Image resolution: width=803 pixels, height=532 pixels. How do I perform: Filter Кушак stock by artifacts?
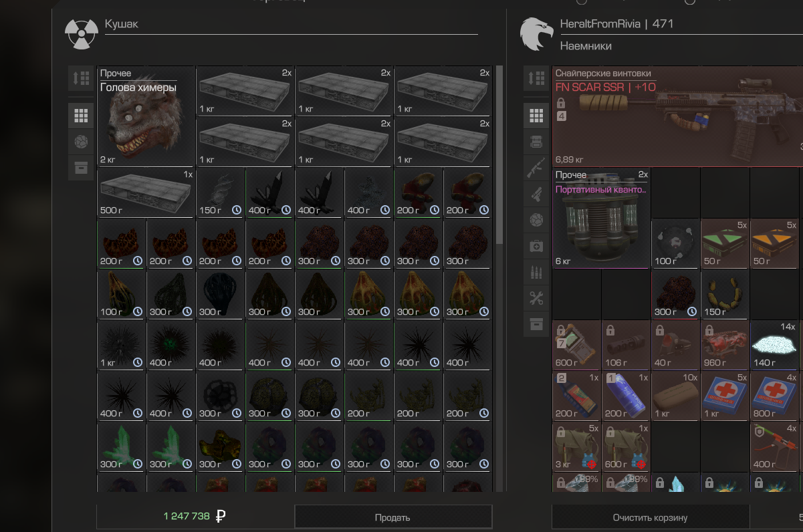click(x=81, y=142)
